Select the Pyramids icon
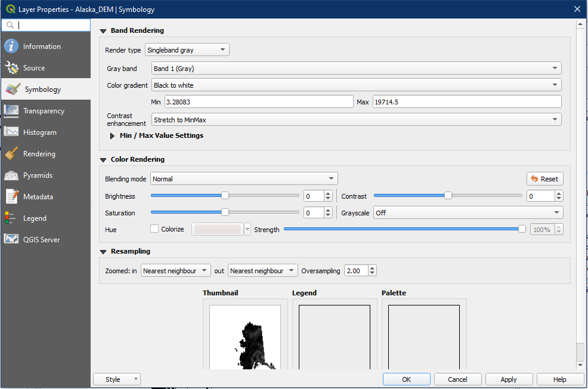Viewport: 588px width, 389px height. click(11, 175)
